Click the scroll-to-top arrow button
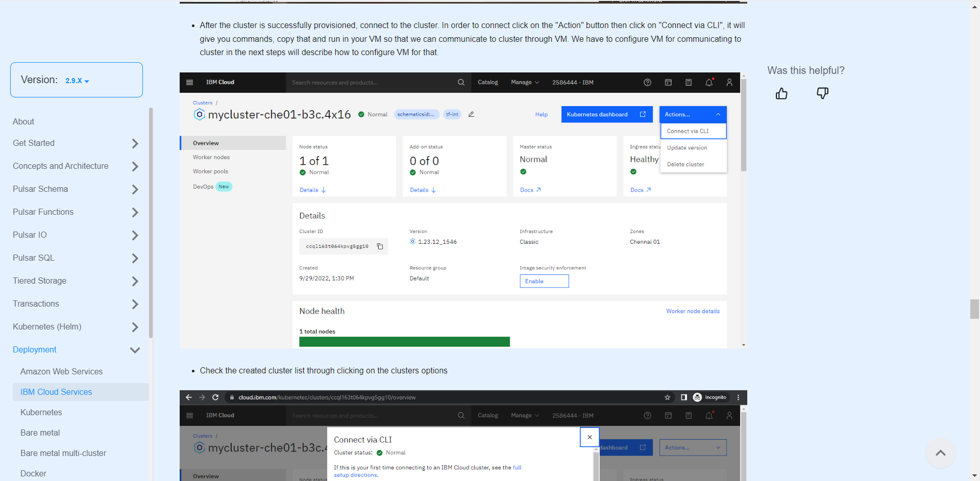Screen dimensions: 980x481 [941, 453]
